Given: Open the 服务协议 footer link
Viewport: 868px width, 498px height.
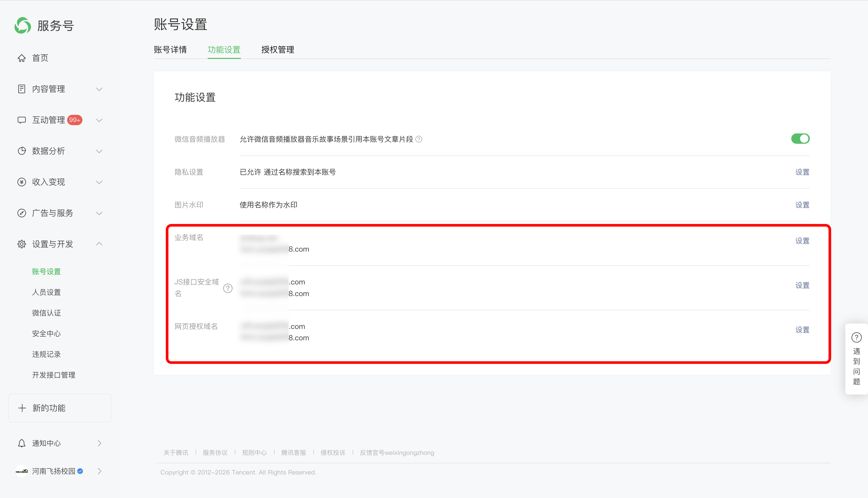Looking at the screenshot, I should tap(215, 452).
